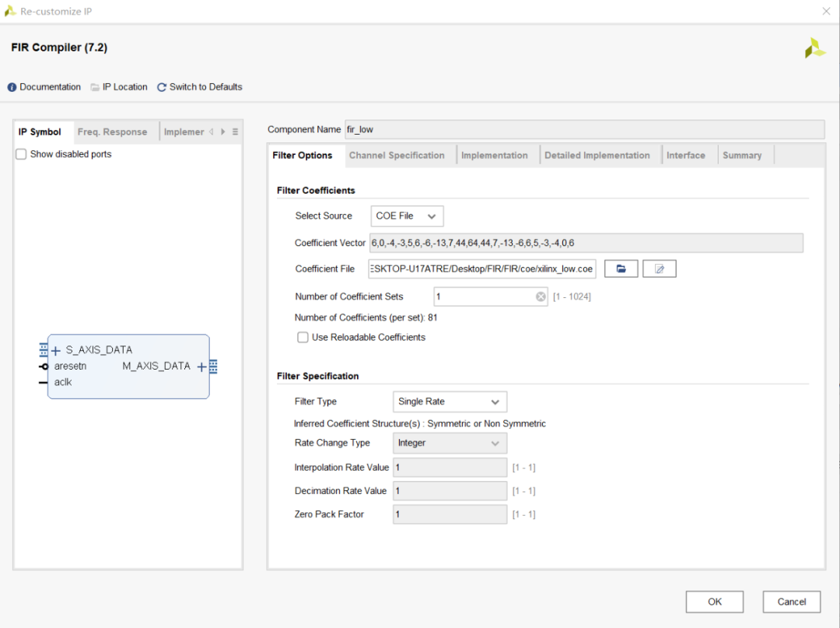Switch to the Channel Specification tab

click(x=397, y=156)
